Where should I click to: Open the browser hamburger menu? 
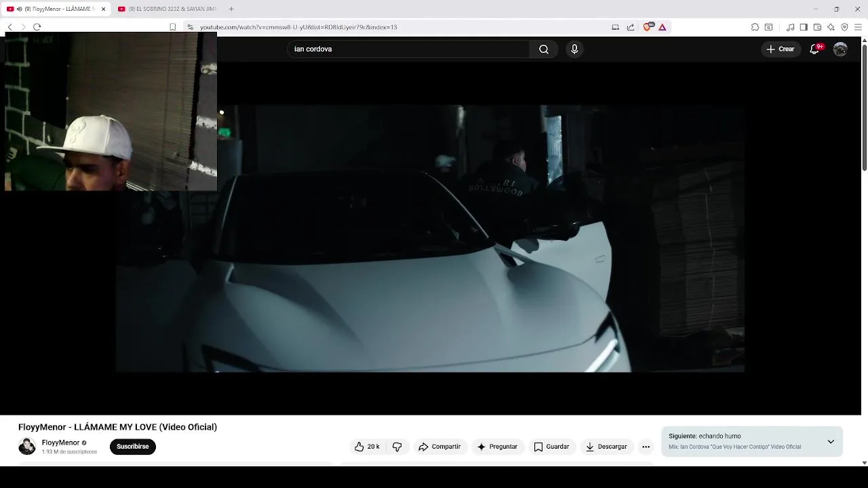(x=858, y=27)
